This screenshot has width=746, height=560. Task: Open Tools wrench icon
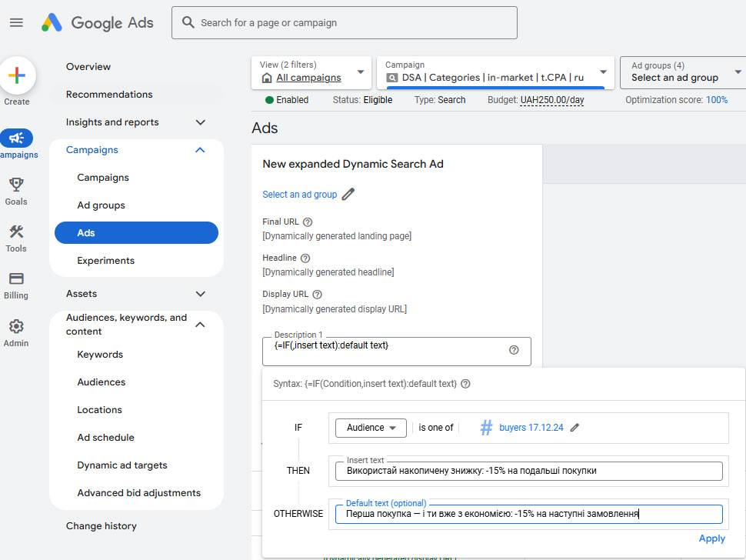click(15, 232)
